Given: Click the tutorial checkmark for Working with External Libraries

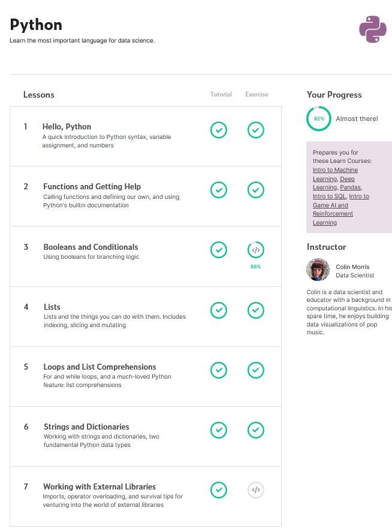Looking at the screenshot, I should (219, 489).
